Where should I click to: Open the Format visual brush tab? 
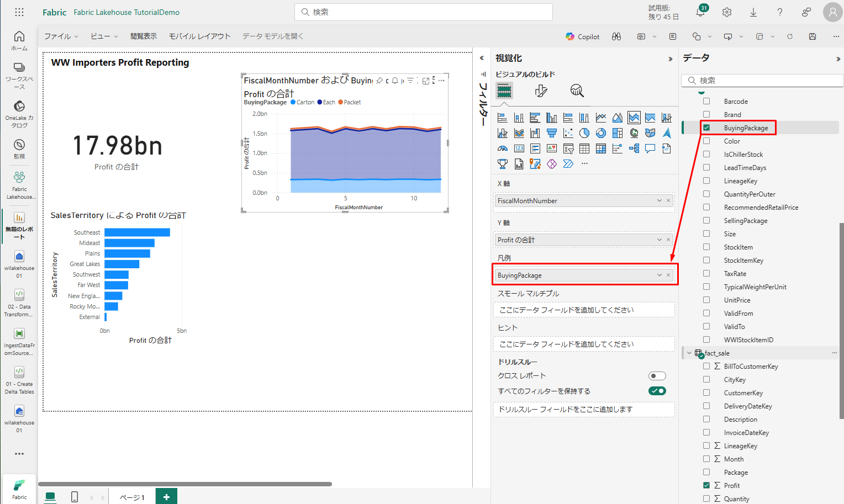coord(541,91)
